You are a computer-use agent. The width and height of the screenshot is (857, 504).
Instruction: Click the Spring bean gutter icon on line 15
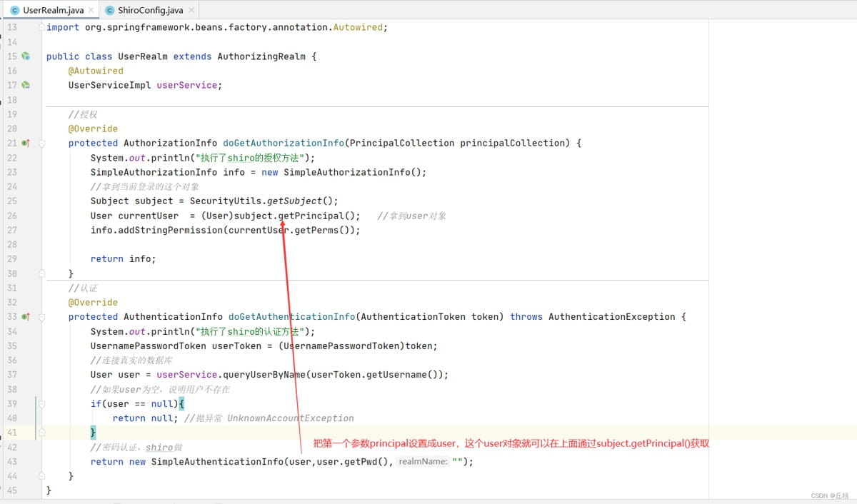(x=26, y=56)
